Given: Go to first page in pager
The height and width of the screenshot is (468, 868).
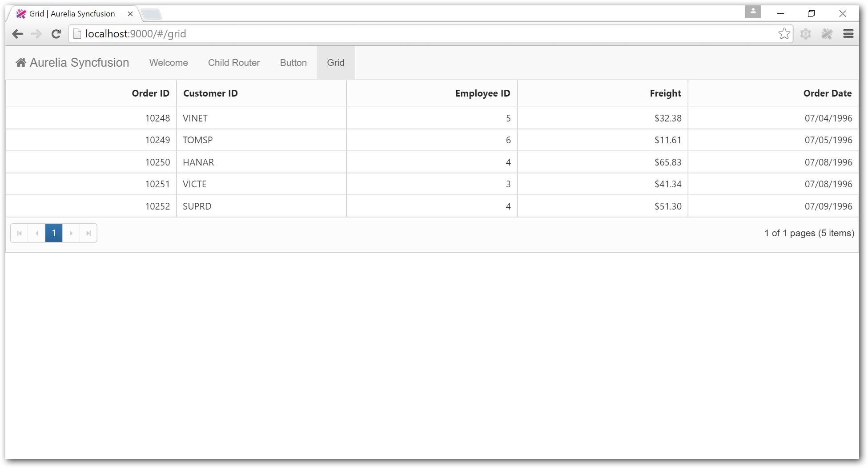Looking at the screenshot, I should click(x=19, y=233).
